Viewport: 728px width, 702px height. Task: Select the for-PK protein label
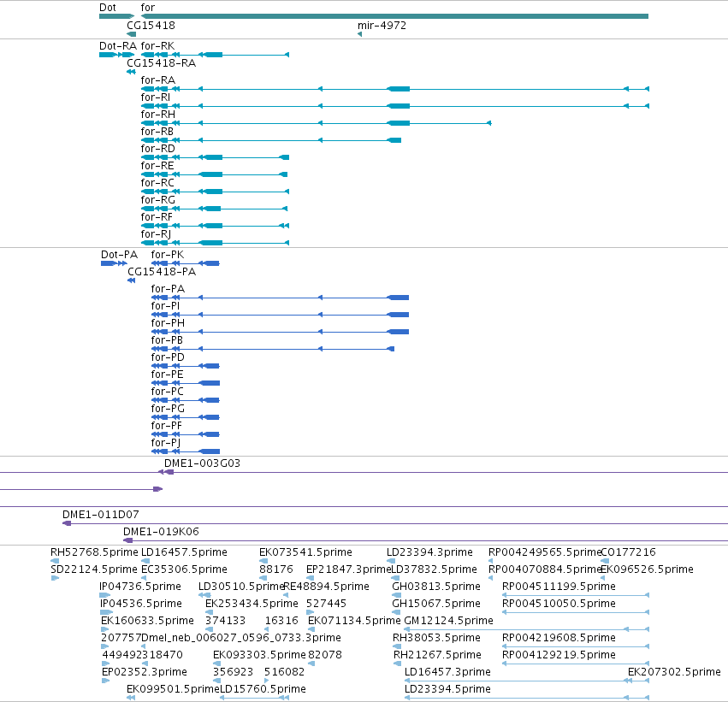tap(167, 255)
